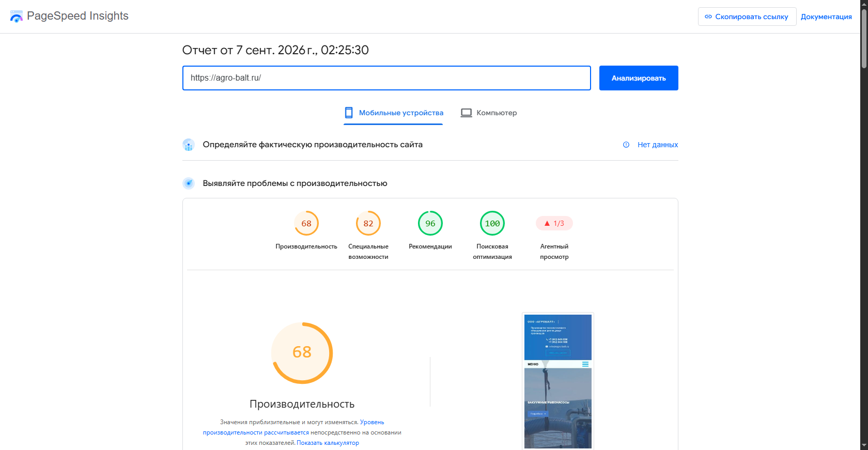Open the Документация link

826,17
